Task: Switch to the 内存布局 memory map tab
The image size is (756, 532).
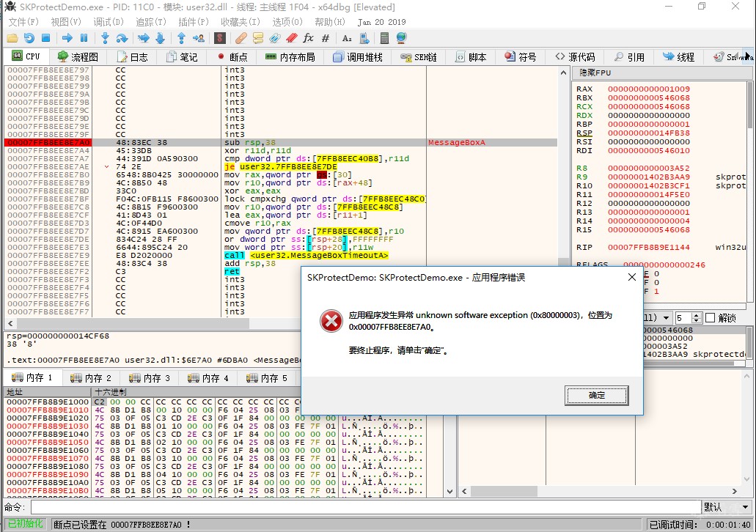Action: click(290, 57)
